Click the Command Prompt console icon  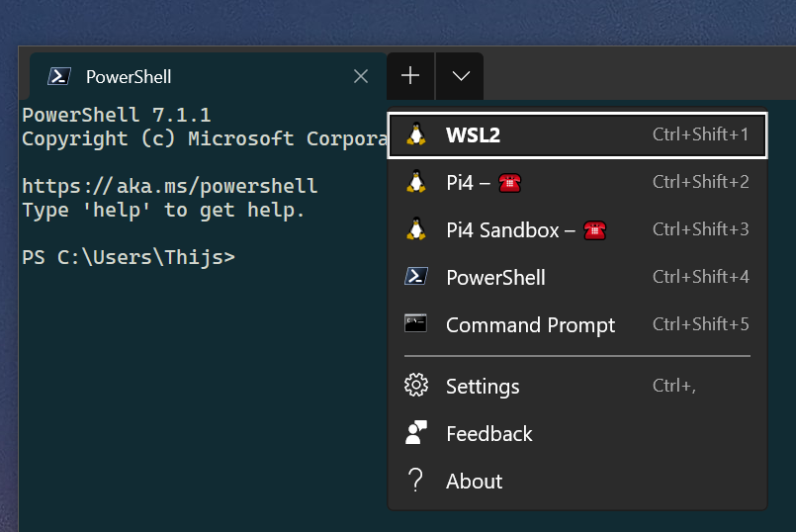pos(415,323)
